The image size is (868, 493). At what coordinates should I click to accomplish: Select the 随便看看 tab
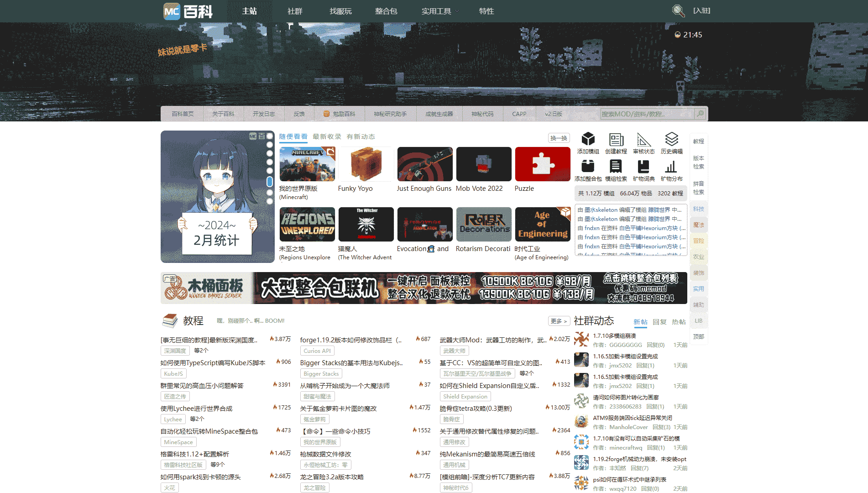click(293, 136)
